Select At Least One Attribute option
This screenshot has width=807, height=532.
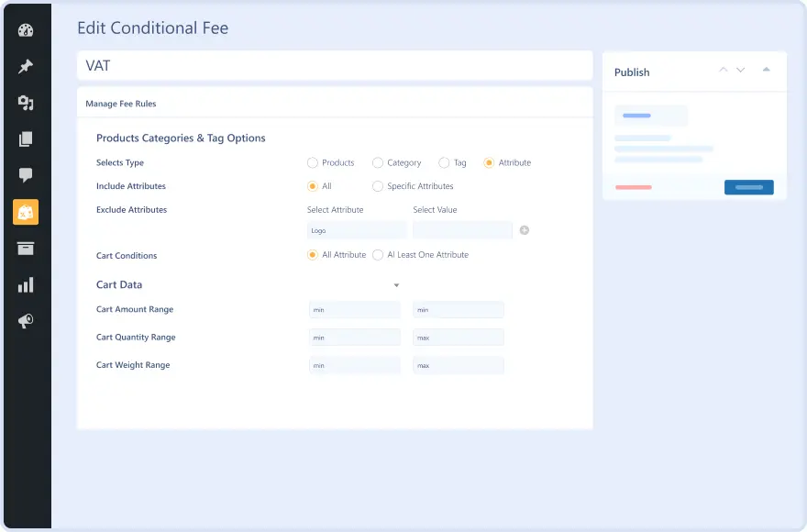378,255
